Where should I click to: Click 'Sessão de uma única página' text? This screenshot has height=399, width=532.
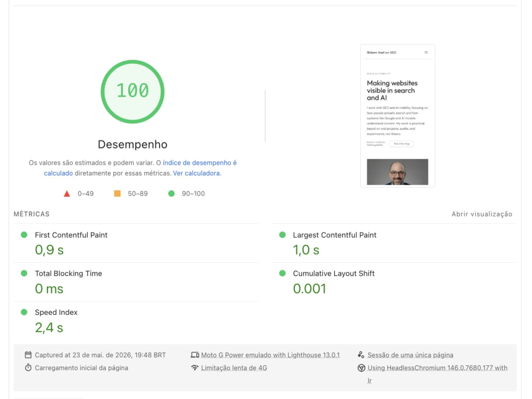pyautogui.click(x=411, y=355)
